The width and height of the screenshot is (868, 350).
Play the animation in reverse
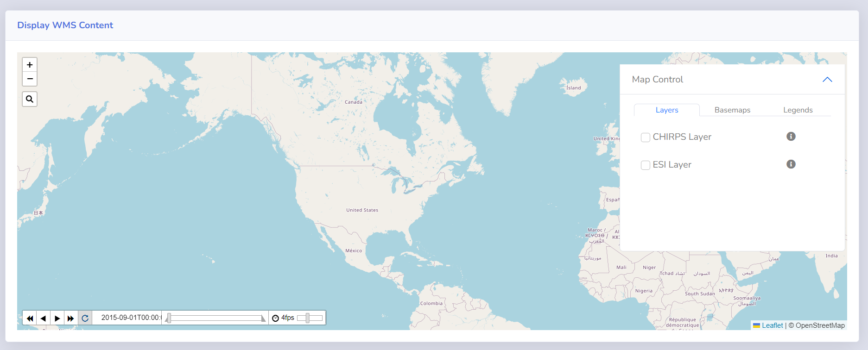coord(43,318)
